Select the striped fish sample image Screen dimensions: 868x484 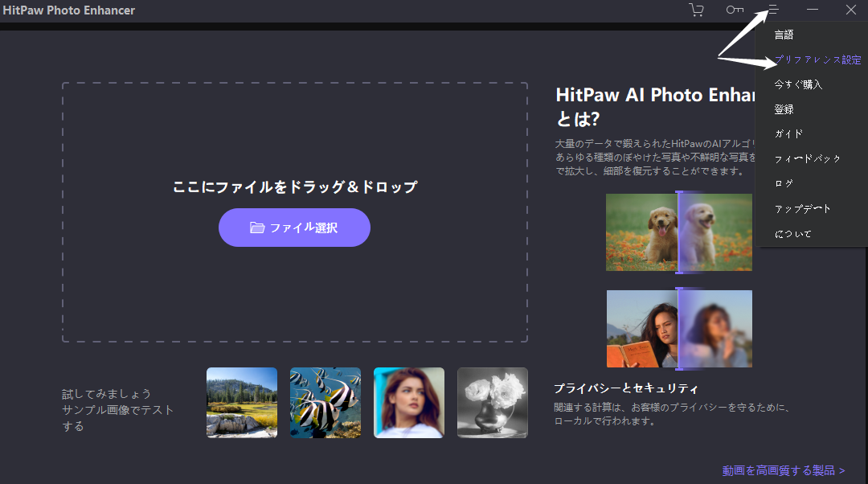325,403
